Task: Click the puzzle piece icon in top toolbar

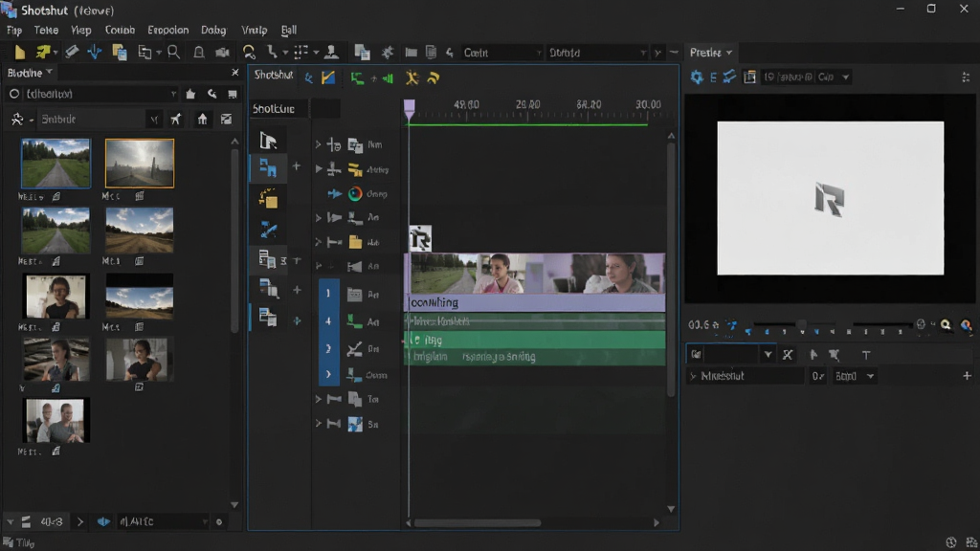Action: [388, 53]
